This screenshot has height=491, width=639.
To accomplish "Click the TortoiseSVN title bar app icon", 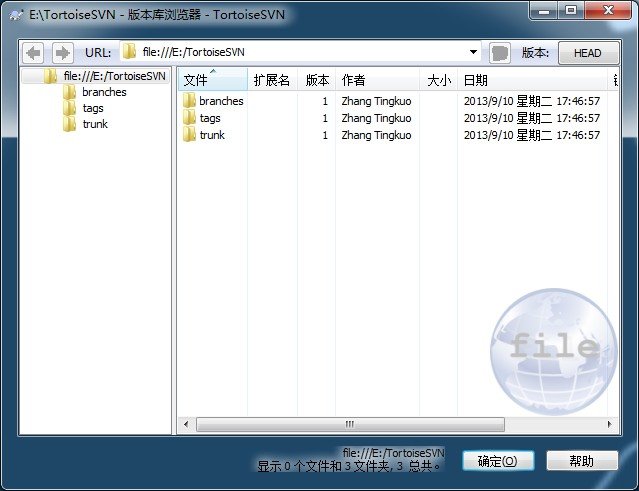I will click(16, 13).
